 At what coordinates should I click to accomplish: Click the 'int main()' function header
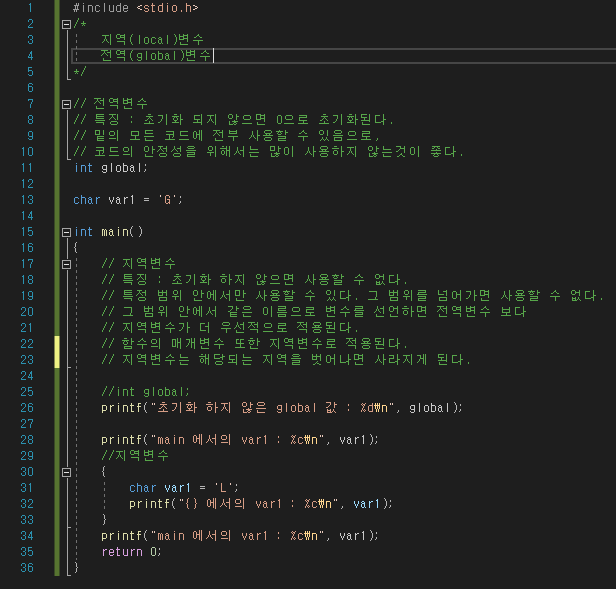(108, 232)
